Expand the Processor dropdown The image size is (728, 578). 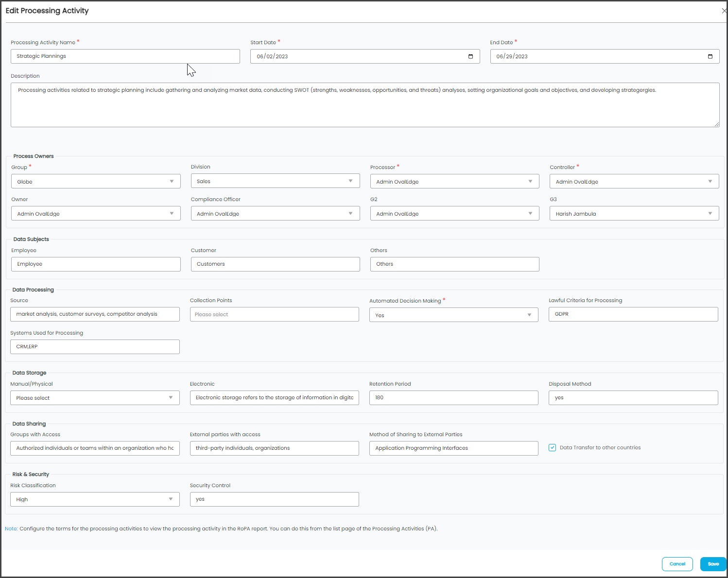click(454, 181)
